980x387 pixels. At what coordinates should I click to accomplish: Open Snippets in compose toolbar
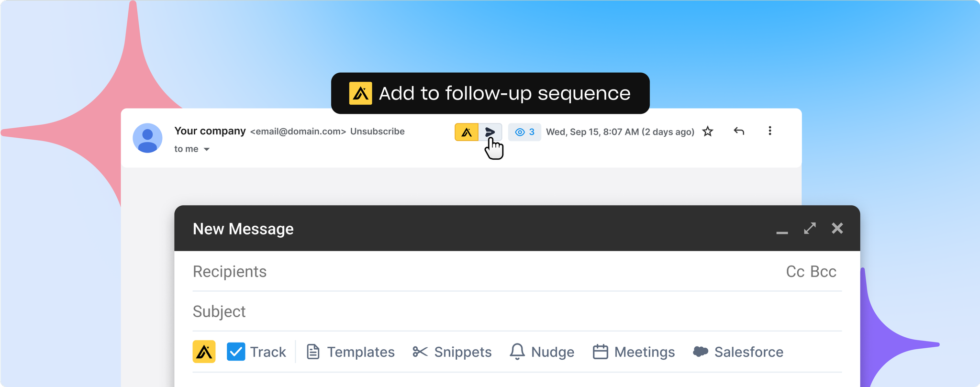[452, 352]
